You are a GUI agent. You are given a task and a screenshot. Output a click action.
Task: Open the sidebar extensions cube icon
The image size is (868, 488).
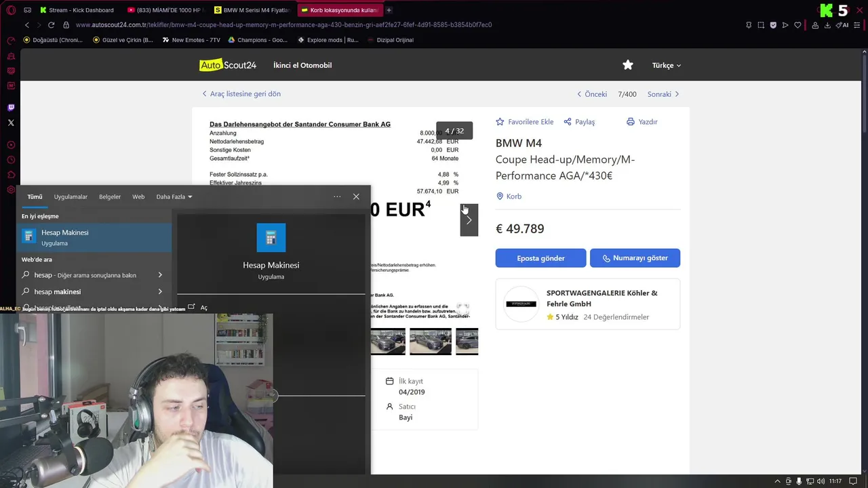[11, 176]
